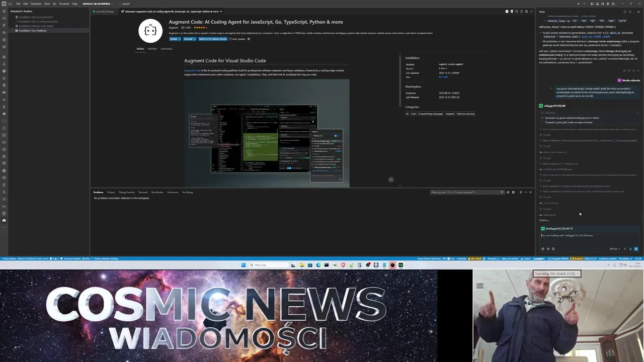Switch to the Output panel tab
644x362 pixels.
111,192
